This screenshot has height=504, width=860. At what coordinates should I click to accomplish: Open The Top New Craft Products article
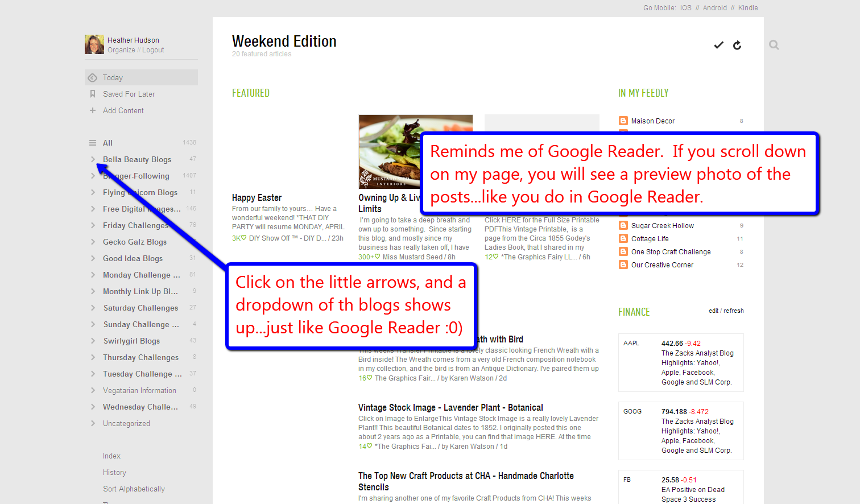[466, 481]
